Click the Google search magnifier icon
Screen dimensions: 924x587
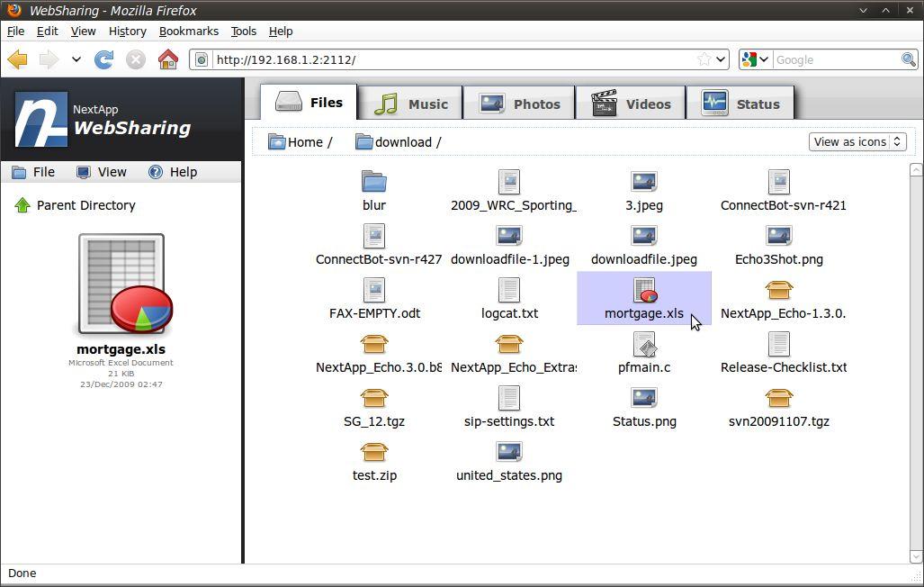click(x=908, y=59)
